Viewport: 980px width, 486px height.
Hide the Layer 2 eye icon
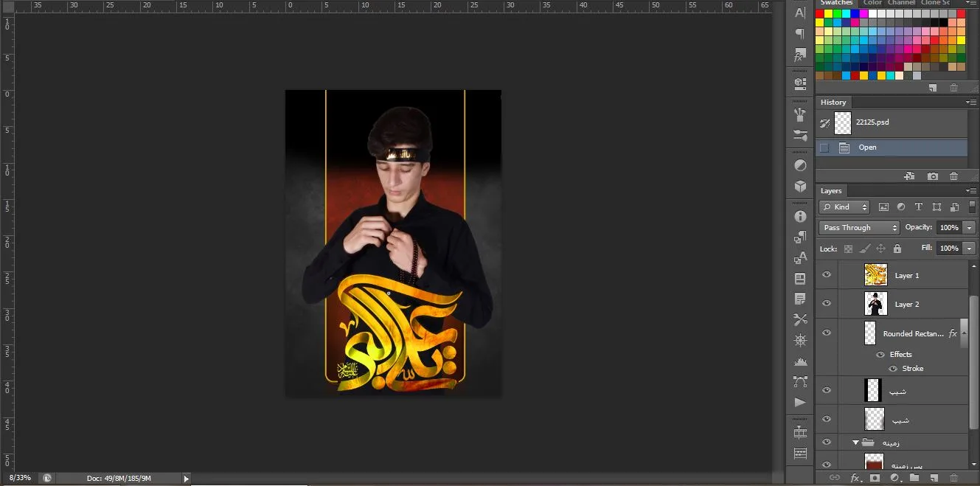pos(827,304)
